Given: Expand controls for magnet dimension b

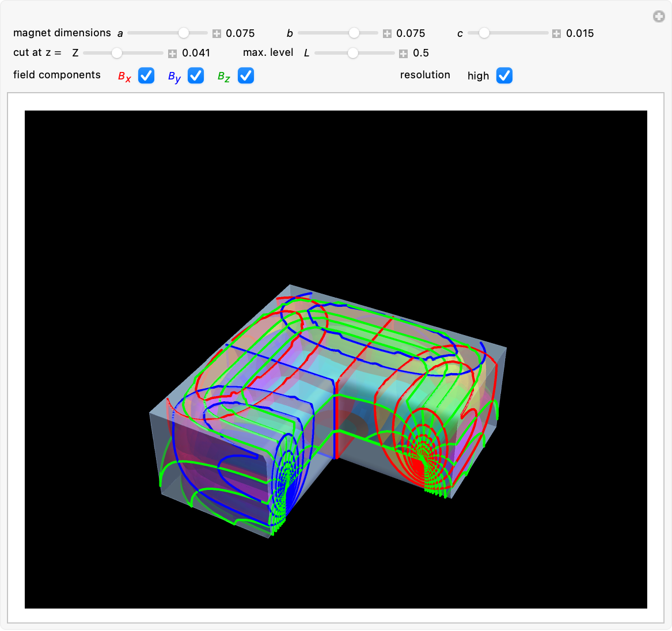Looking at the screenshot, I should pyautogui.click(x=387, y=33).
